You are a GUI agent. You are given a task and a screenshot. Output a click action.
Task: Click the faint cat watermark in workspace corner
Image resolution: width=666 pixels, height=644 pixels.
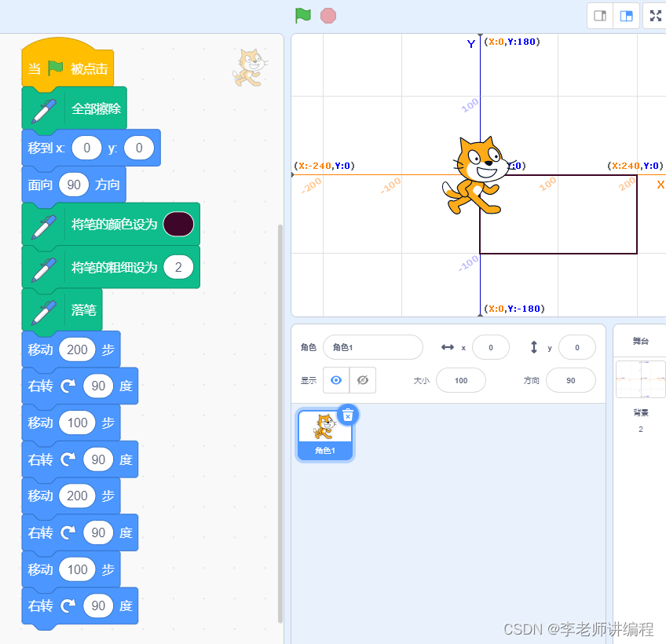[x=250, y=68]
